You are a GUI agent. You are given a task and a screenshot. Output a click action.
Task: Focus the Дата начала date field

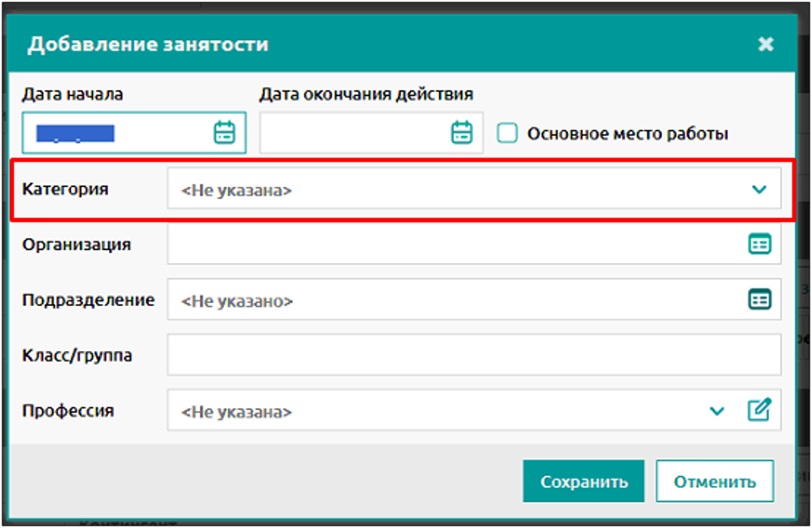(116, 133)
